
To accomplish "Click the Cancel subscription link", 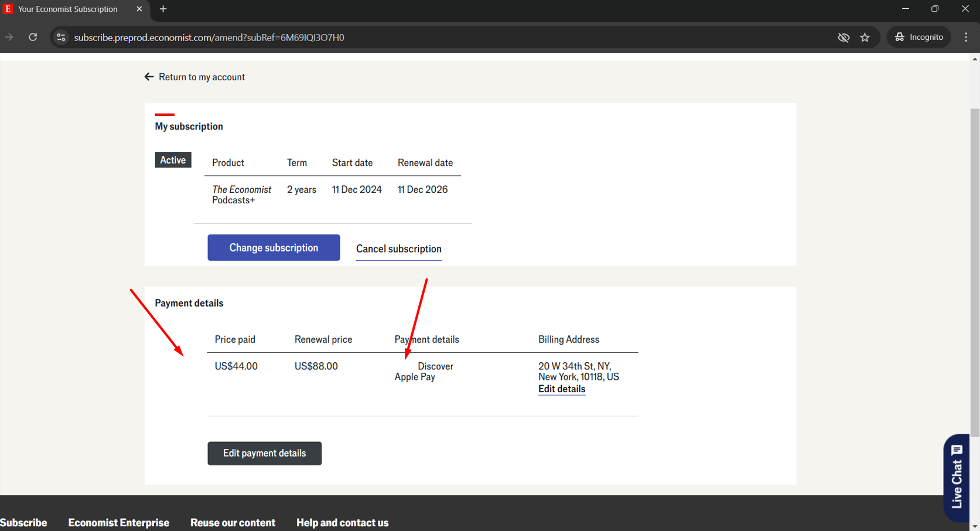I will (398, 249).
